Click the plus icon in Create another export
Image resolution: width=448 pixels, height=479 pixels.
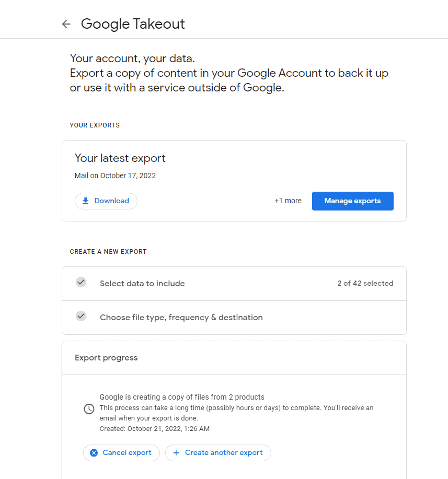pos(176,453)
